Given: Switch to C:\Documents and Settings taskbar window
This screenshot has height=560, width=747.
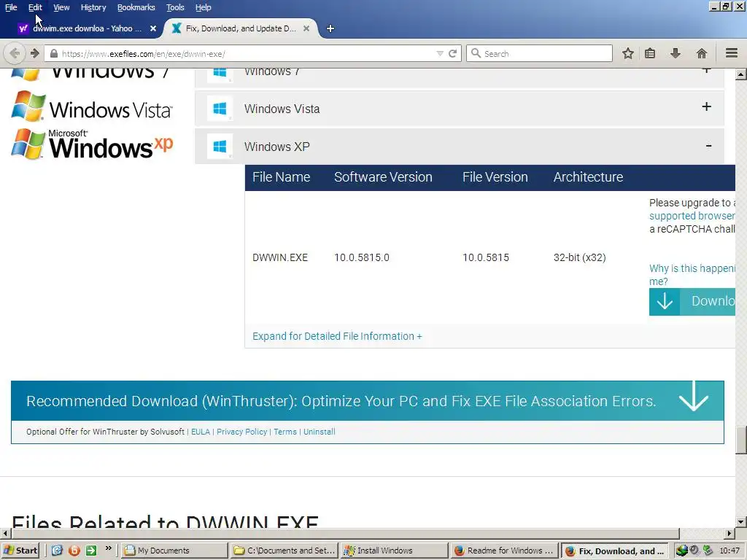Looking at the screenshot, I should [x=285, y=551].
